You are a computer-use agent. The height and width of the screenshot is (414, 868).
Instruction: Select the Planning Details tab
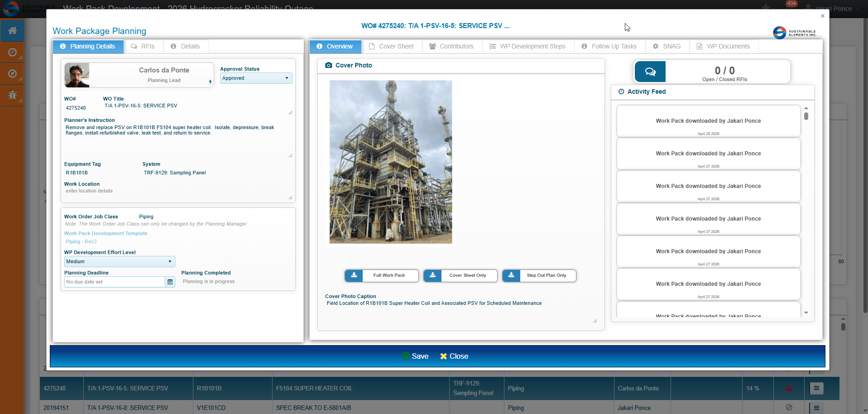point(88,46)
